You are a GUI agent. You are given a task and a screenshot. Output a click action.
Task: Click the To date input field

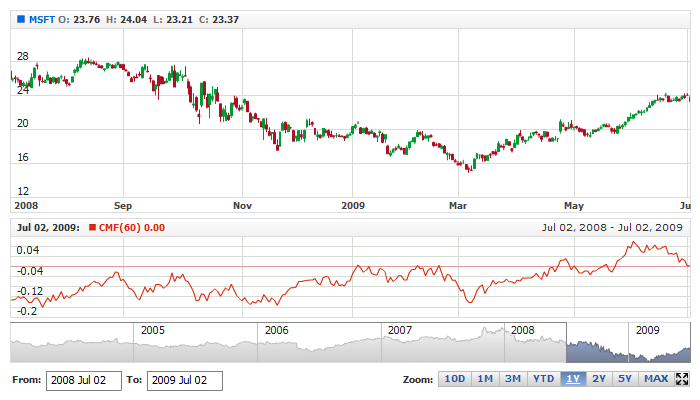pyautogui.click(x=184, y=380)
